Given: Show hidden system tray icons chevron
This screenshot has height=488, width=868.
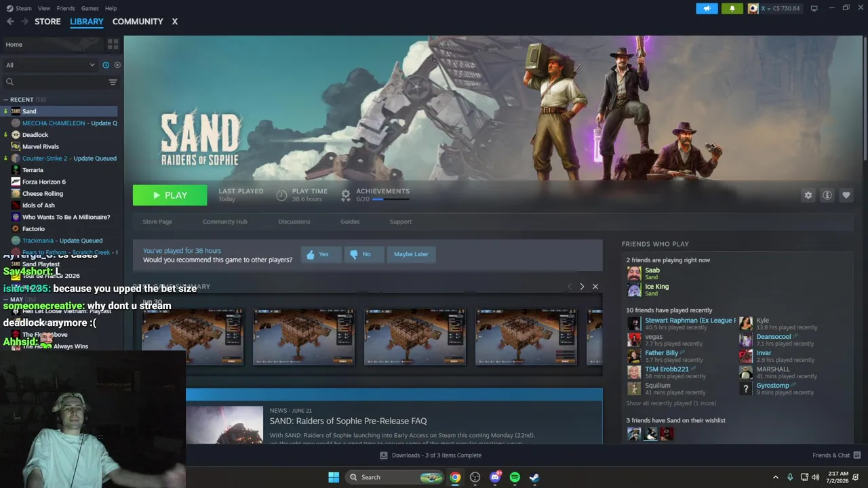Looking at the screenshot, I should (776, 477).
